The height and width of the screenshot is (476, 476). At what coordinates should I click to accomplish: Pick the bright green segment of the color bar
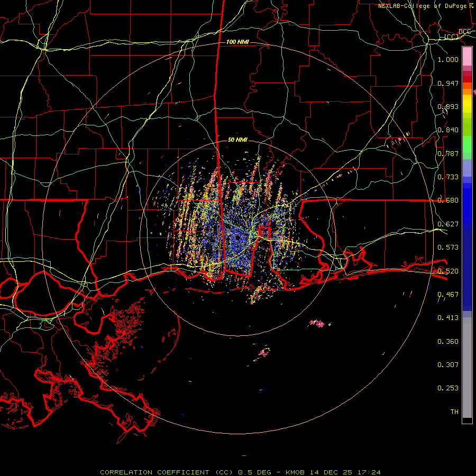pos(467,144)
